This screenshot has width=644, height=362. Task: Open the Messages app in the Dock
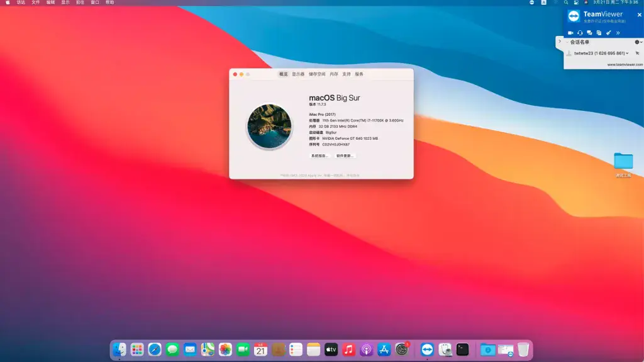tap(172, 349)
